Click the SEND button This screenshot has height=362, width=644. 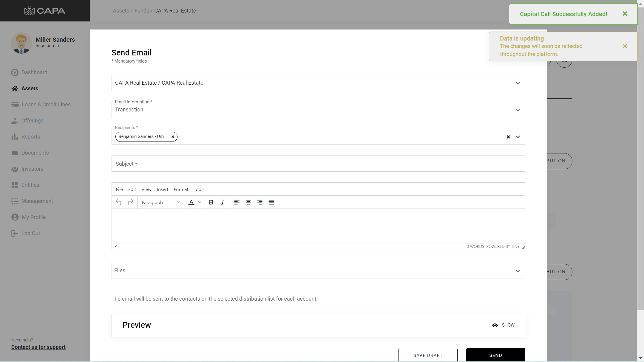(495, 355)
